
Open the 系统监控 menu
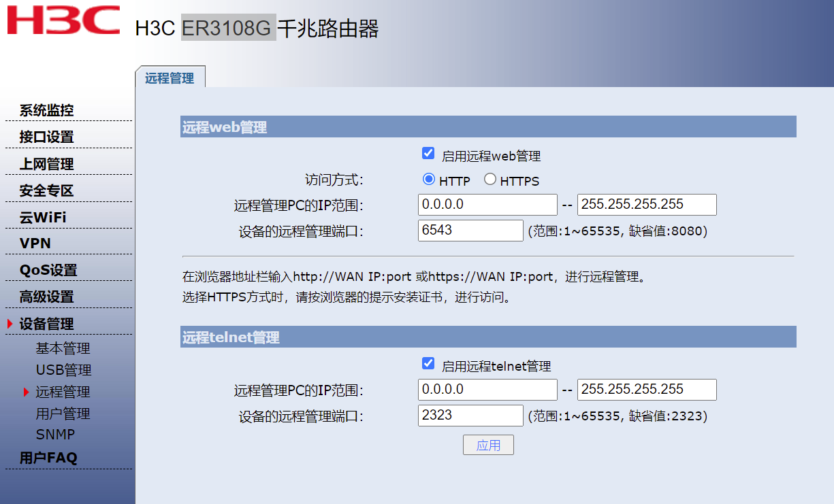46,111
